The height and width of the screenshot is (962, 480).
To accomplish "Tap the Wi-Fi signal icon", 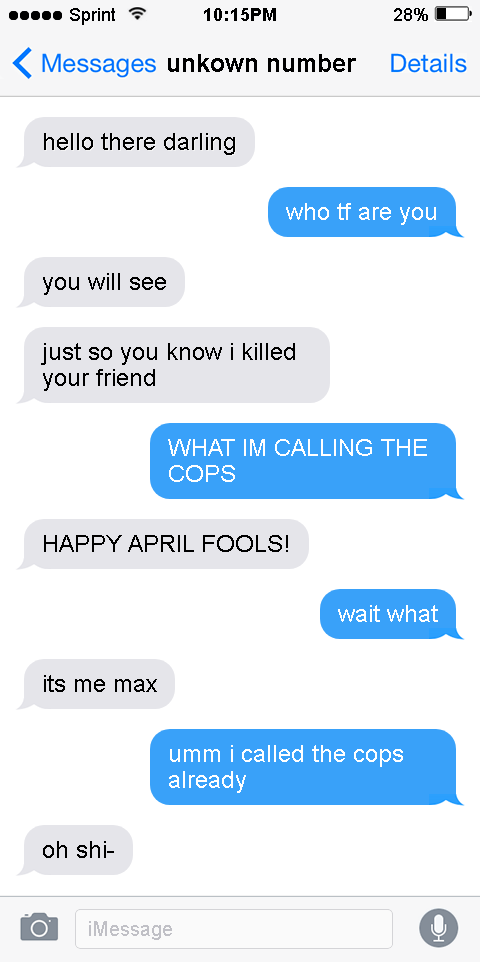I will point(137,14).
